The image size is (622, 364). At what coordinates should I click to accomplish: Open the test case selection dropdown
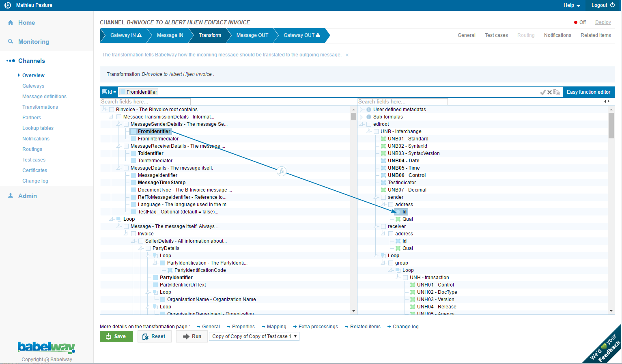254,336
